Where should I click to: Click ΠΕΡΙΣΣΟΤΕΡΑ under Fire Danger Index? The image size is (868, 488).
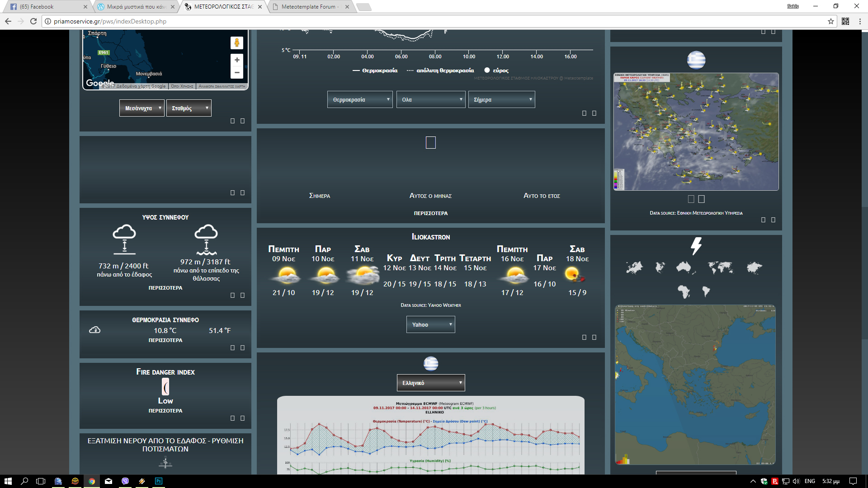click(x=165, y=411)
